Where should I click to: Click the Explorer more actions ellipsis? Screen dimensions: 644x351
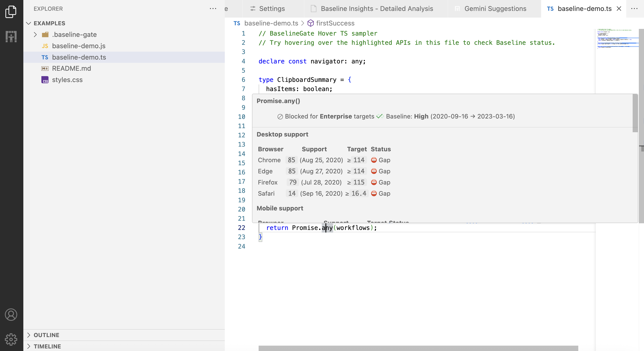(213, 9)
